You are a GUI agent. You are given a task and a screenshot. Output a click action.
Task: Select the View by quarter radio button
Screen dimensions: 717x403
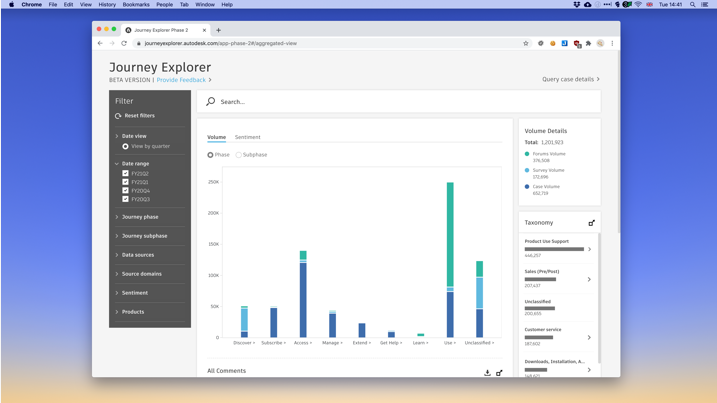point(125,146)
